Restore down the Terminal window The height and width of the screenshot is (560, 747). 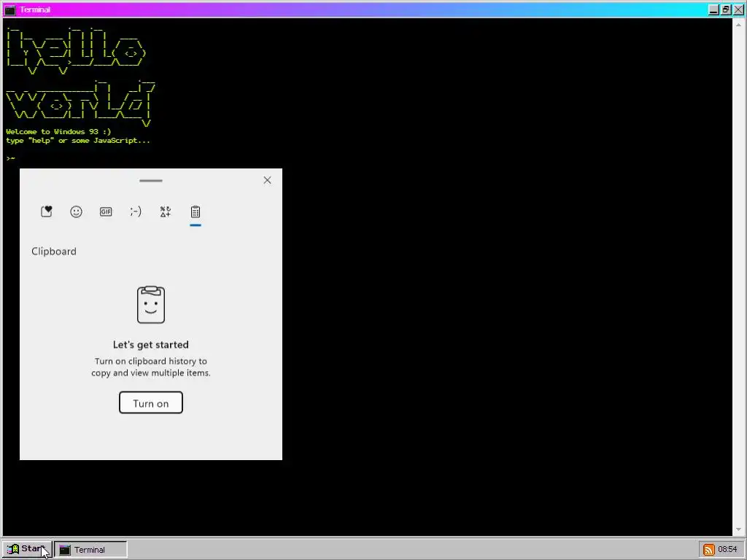726,9
